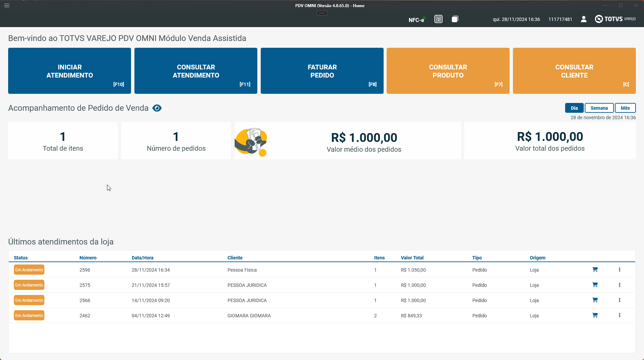Image resolution: width=644 pixels, height=360 pixels.
Task: Minimize the PDV OMNI window
Action: (x=605, y=5)
